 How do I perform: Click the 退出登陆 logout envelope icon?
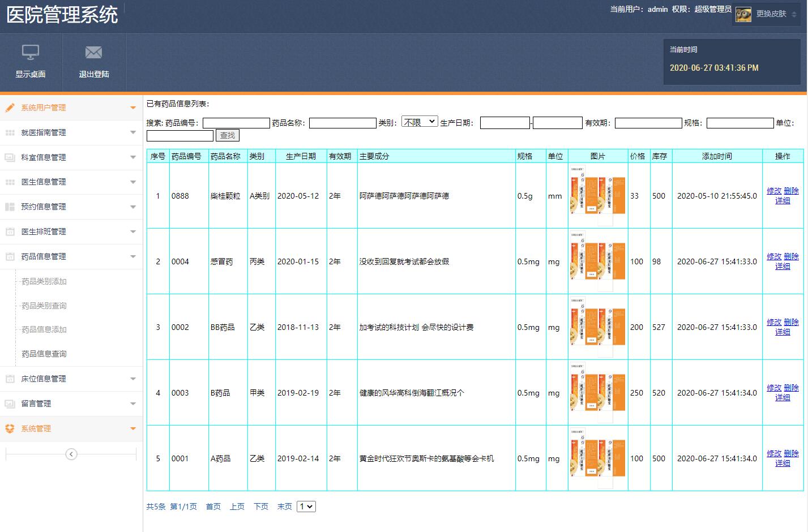tap(93, 52)
